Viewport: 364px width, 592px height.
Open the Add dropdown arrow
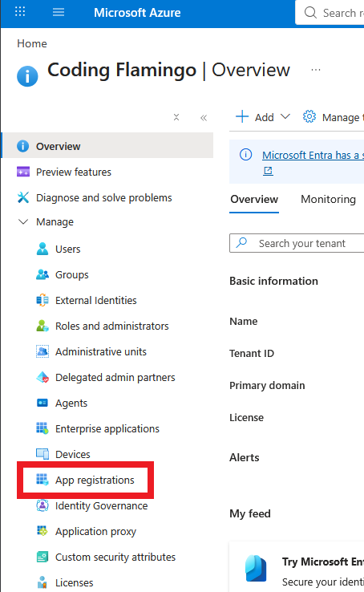pyautogui.click(x=285, y=116)
